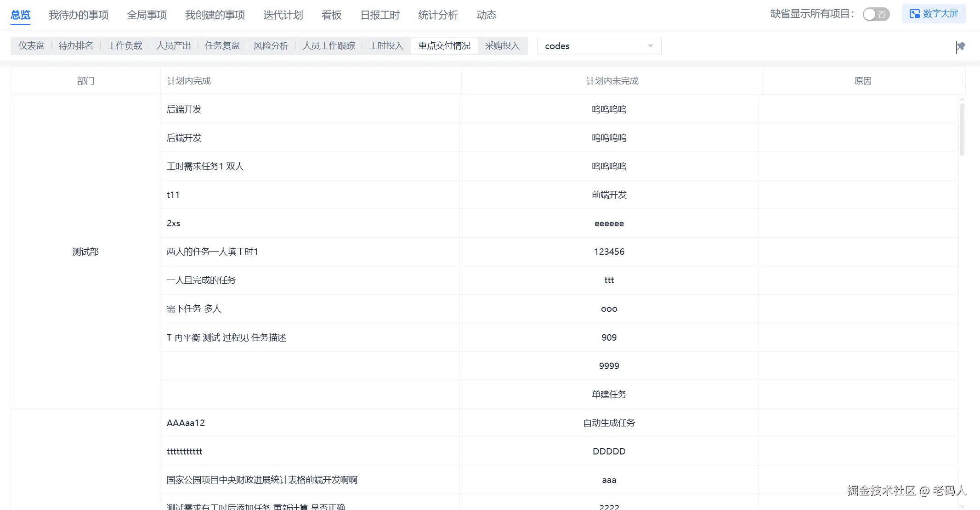Open the 数字大屏 big screen view
The image size is (980, 510).
click(934, 14)
